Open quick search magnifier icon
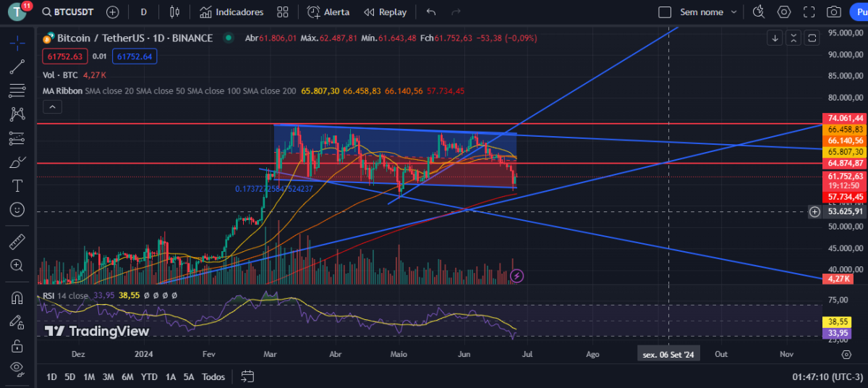Screen dimensions: 868x388 [x=759, y=12]
